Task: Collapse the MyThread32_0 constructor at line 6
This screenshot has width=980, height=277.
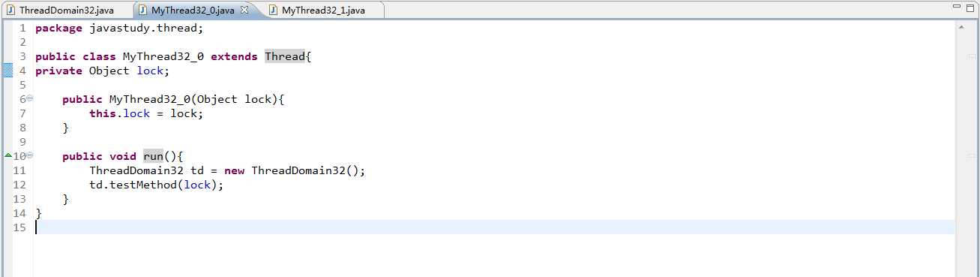Action: coord(29,98)
